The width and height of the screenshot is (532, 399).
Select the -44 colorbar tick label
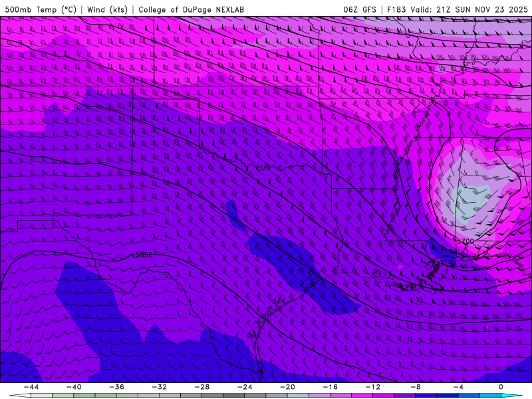(31, 387)
